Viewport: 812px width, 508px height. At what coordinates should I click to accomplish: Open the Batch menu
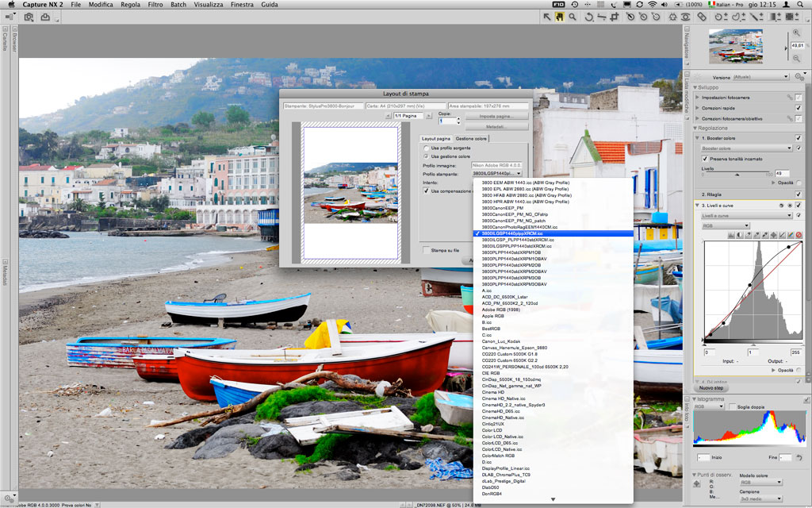178,4
